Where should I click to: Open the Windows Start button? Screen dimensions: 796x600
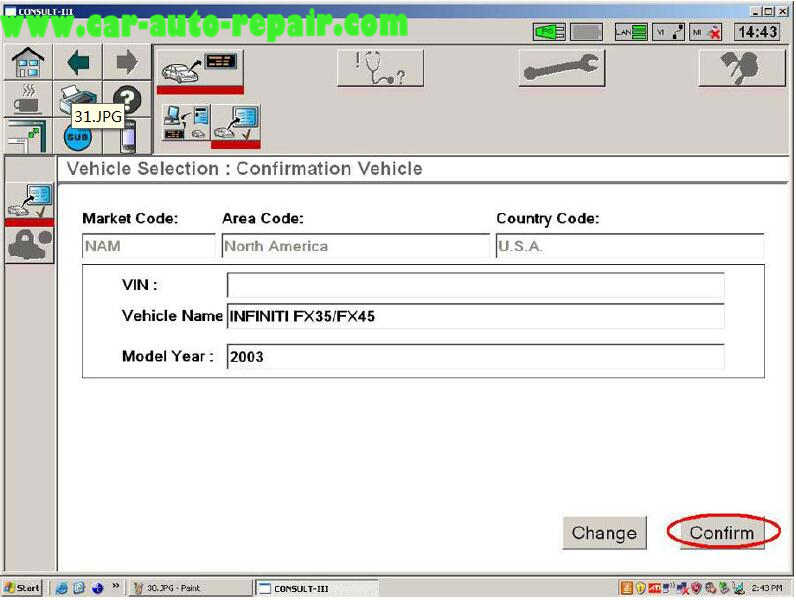22,588
